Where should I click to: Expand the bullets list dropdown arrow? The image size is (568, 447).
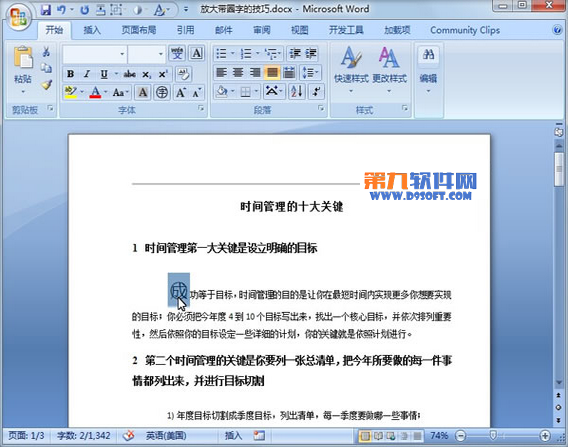(233, 54)
